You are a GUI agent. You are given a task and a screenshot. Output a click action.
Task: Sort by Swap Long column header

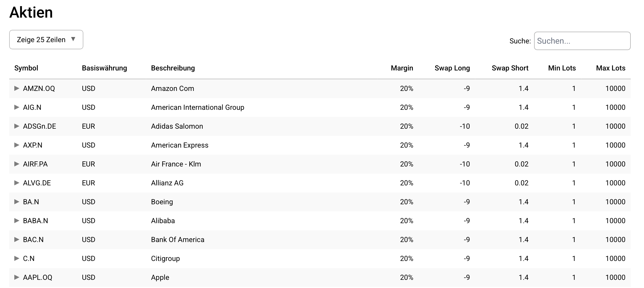[x=452, y=68]
